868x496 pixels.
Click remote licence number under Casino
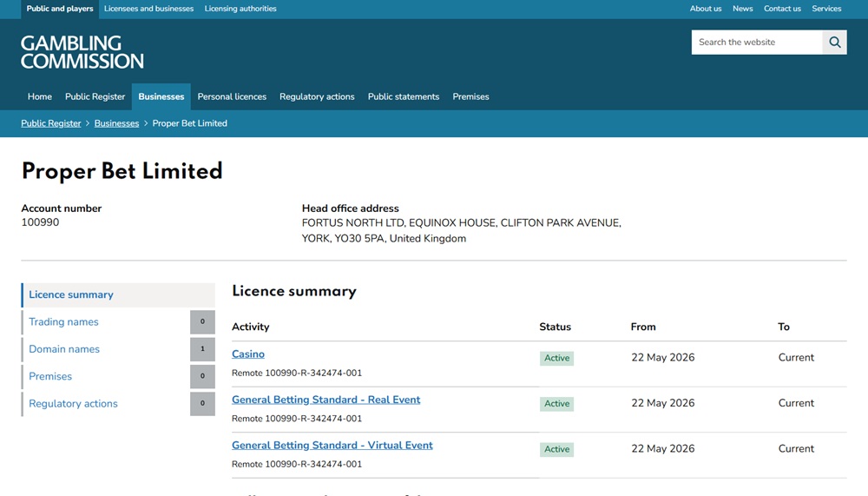click(x=297, y=373)
